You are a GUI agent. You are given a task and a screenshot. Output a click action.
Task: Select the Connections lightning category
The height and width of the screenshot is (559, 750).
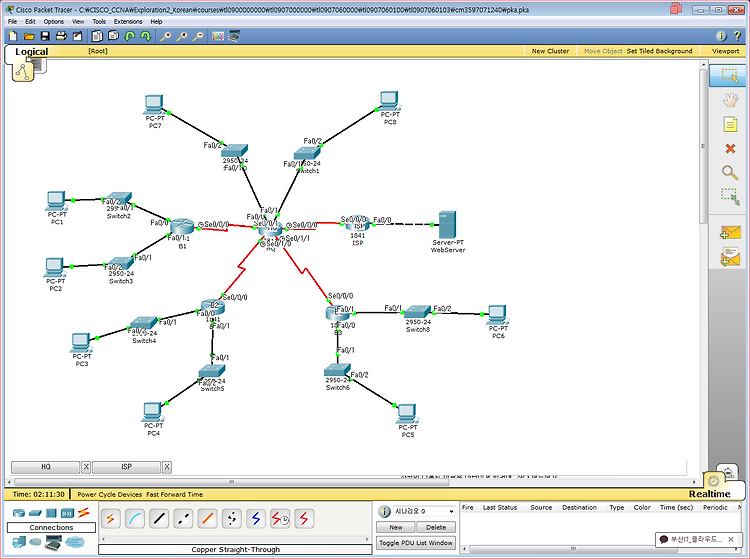[x=84, y=513]
